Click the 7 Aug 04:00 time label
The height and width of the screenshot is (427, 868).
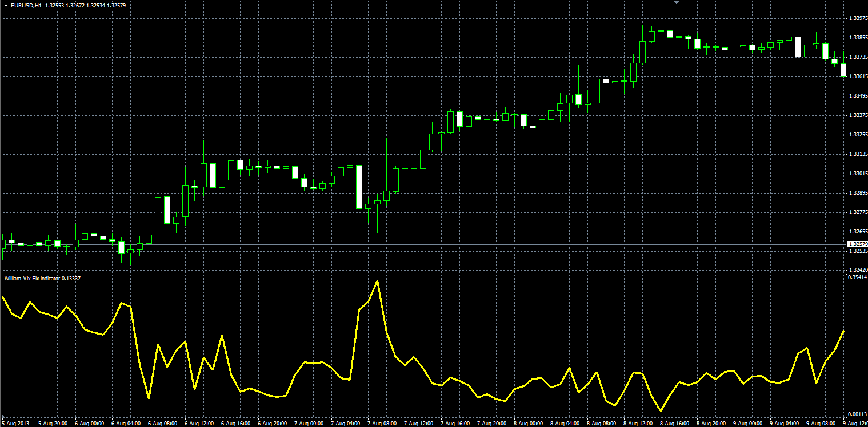345,424
